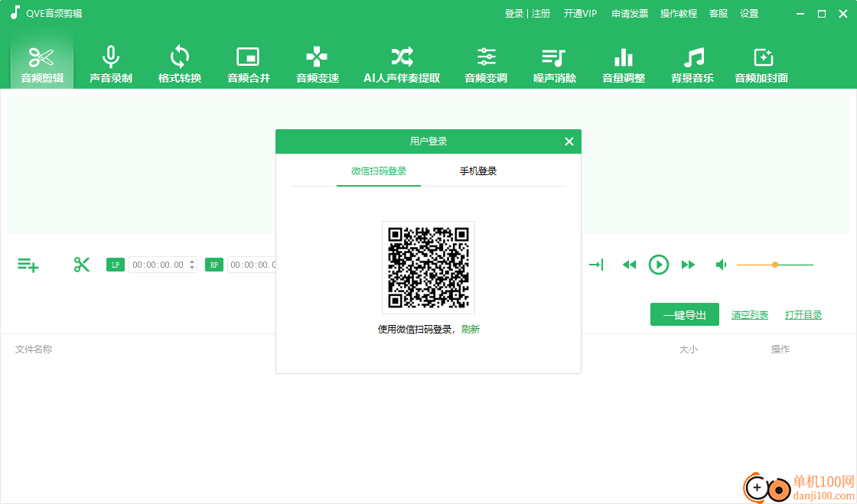Click the jump-to-end arrow icon
This screenshot has height=504, width=857.
click(x=596, y=265)
